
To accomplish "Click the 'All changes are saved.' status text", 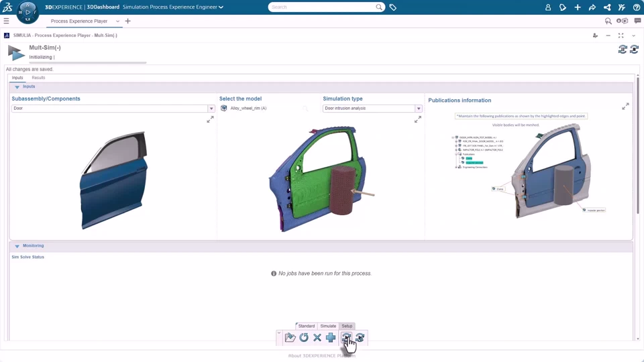I will (x=30, y=69).
